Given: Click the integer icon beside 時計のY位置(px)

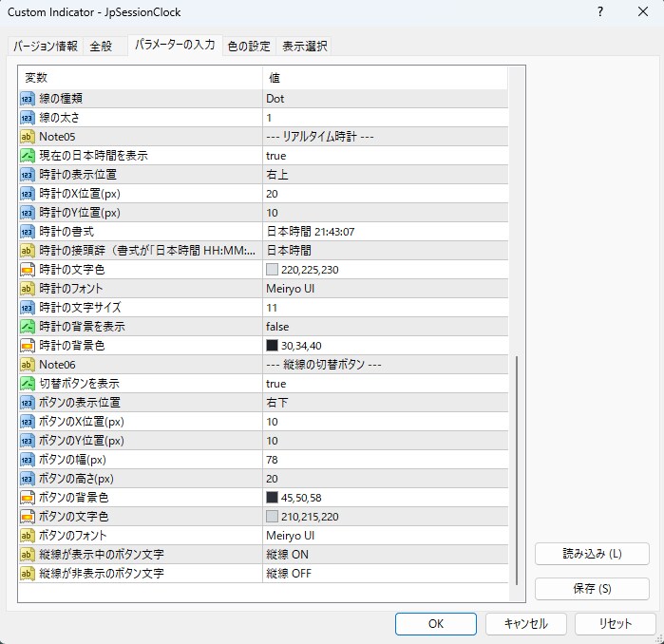Looking at the screenshot, I should (28, 213).
